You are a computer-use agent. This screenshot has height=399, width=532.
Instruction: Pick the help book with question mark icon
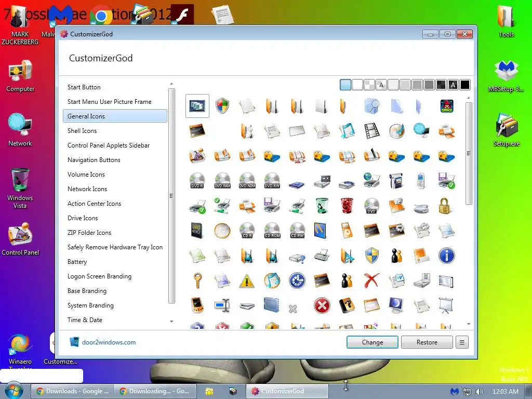tap(347, 305)
